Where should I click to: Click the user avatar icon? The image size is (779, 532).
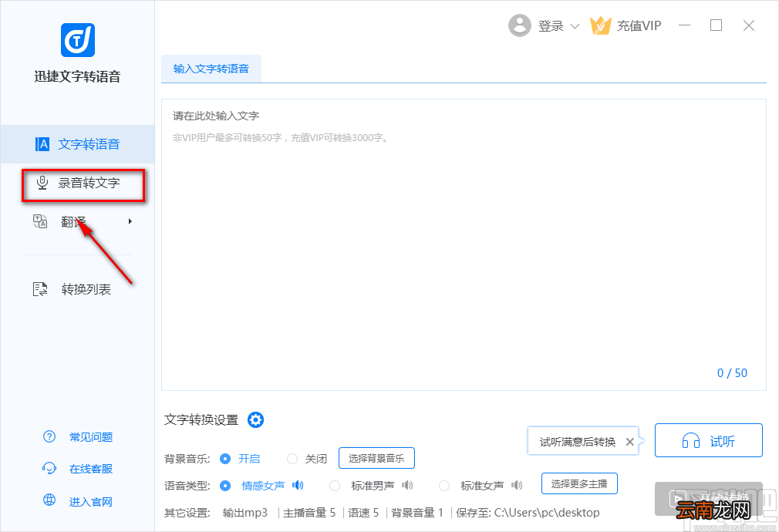(x=520, y=25)
